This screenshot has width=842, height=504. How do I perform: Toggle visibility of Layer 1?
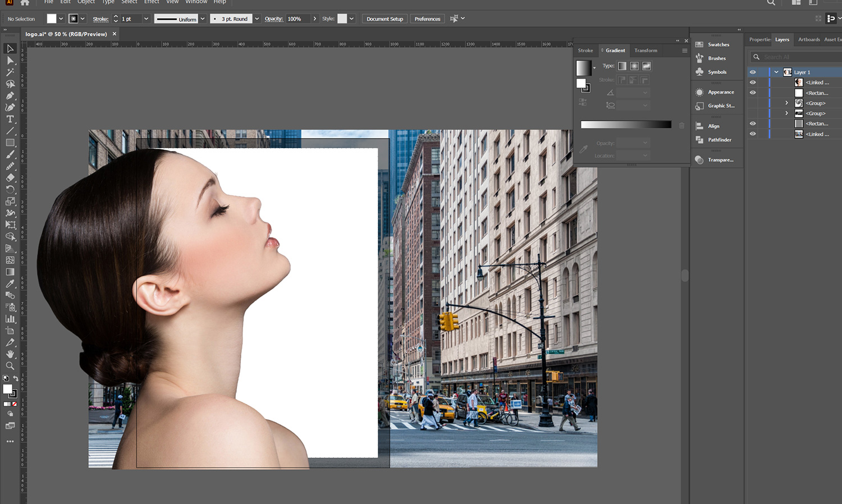click(753, 72)
